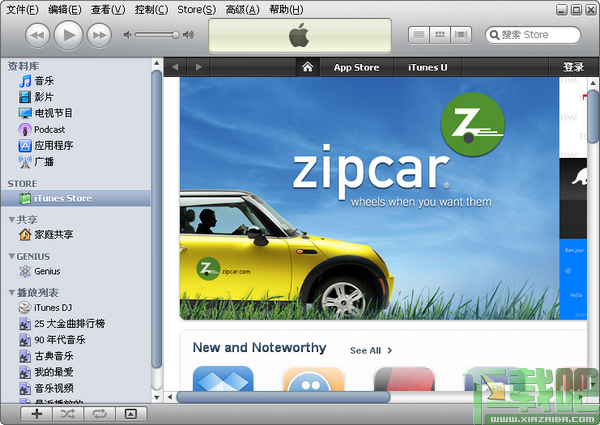This screenshot has width=600, height=425.
Task: Click store horizontal scroll left arrow
Action: click(170, 397)
